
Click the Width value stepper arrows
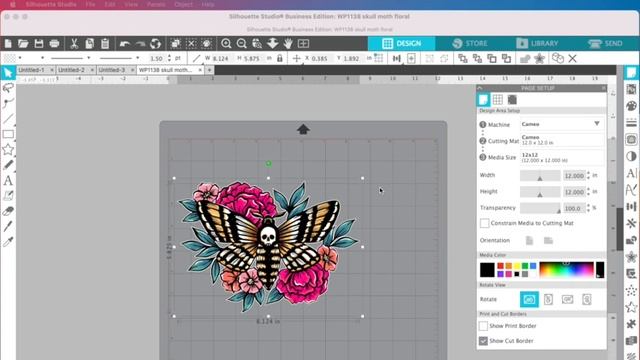click(588, 176)
